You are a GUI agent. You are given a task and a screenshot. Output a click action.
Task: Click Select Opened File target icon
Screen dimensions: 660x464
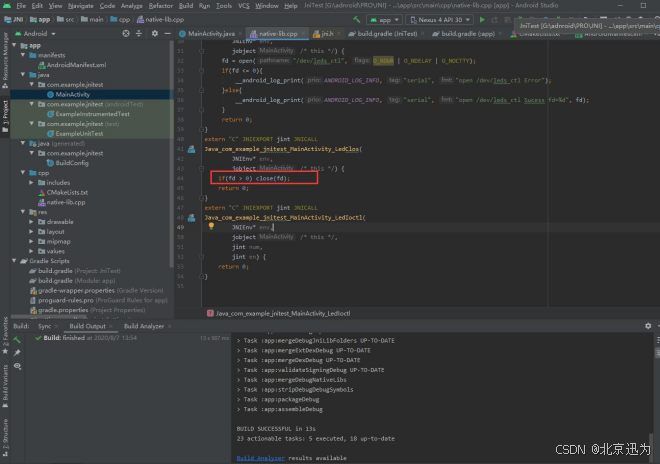click(x=125, y=33)
